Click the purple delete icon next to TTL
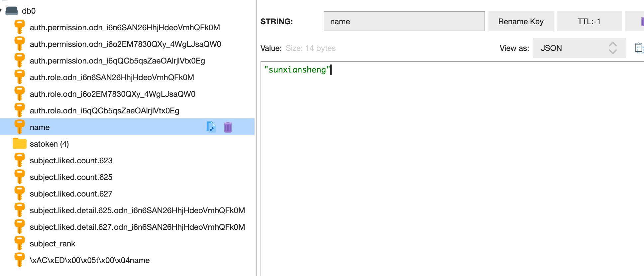 click(641, 22)
